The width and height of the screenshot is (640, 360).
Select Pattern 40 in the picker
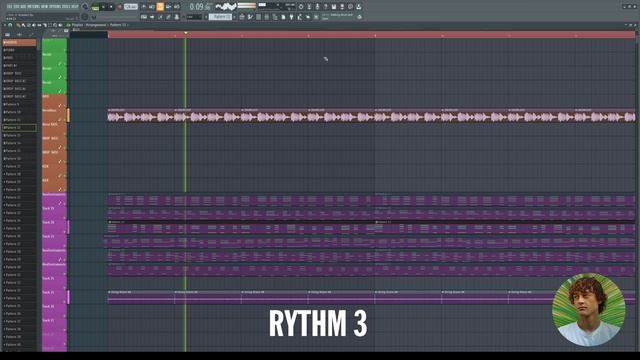pyautogui.click(x=19, y=345)
